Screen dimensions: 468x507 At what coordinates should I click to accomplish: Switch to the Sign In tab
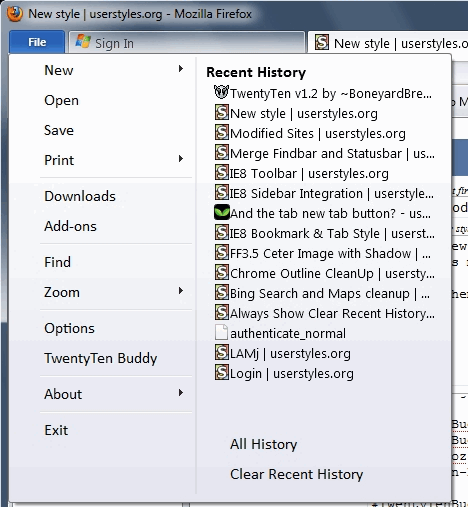(x=187, y=43)
